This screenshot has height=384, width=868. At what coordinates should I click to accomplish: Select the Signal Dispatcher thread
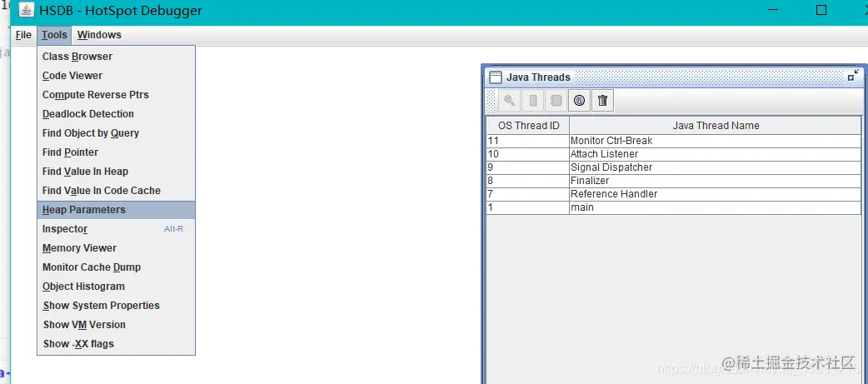click(674, 167)
